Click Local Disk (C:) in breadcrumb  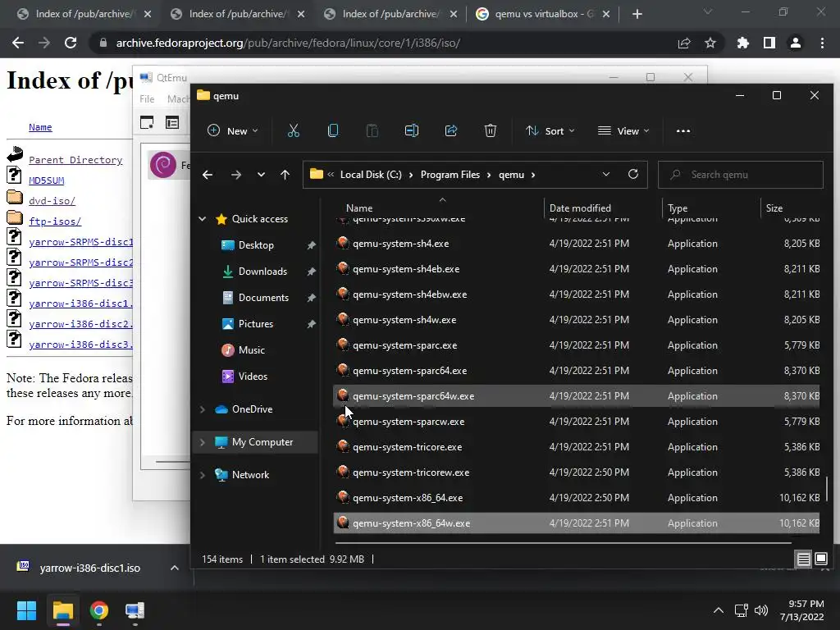coord(371,175)
